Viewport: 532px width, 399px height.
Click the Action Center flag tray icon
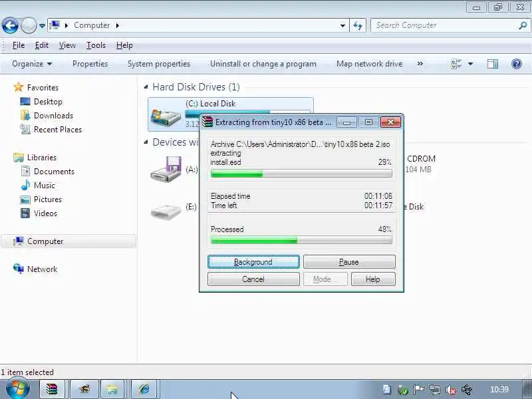419,390
